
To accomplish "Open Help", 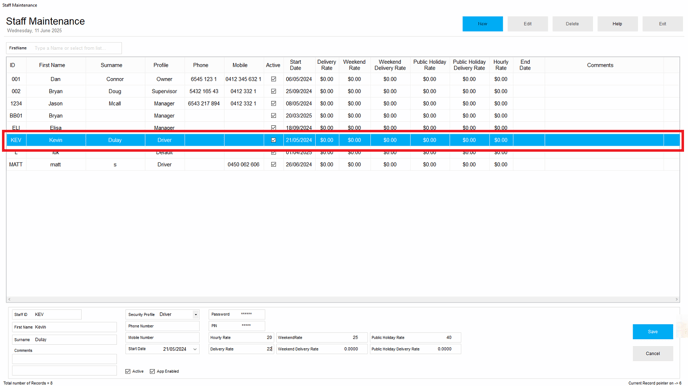I will pos(617,24).
